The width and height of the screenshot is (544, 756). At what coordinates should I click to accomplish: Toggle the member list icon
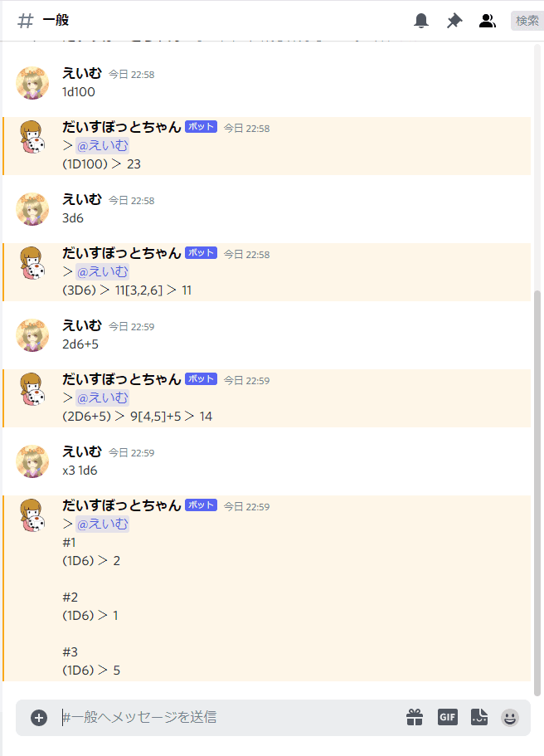(487, 21)
